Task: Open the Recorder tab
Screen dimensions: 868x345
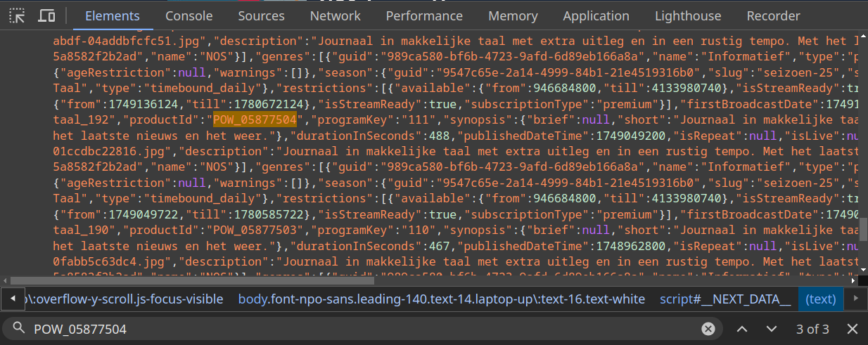Action: 773,15
